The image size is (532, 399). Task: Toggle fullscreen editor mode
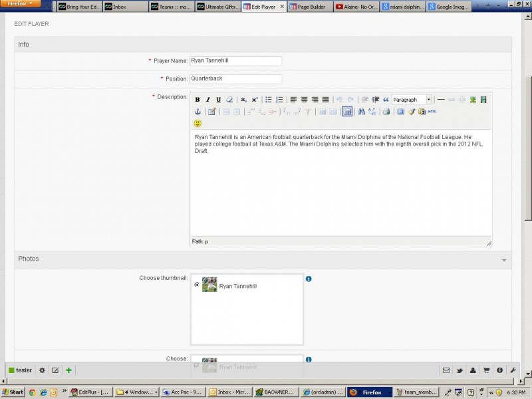tap(401, 112)
